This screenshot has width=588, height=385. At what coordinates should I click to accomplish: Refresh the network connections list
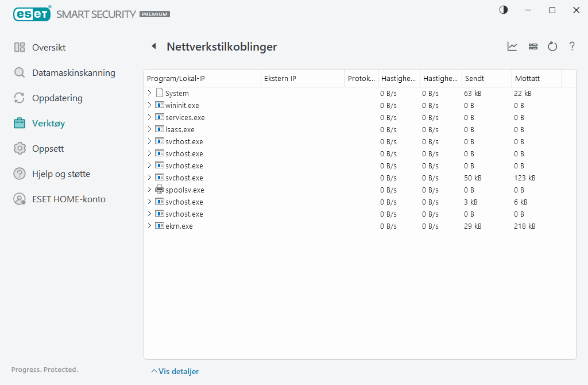(552, 47)
